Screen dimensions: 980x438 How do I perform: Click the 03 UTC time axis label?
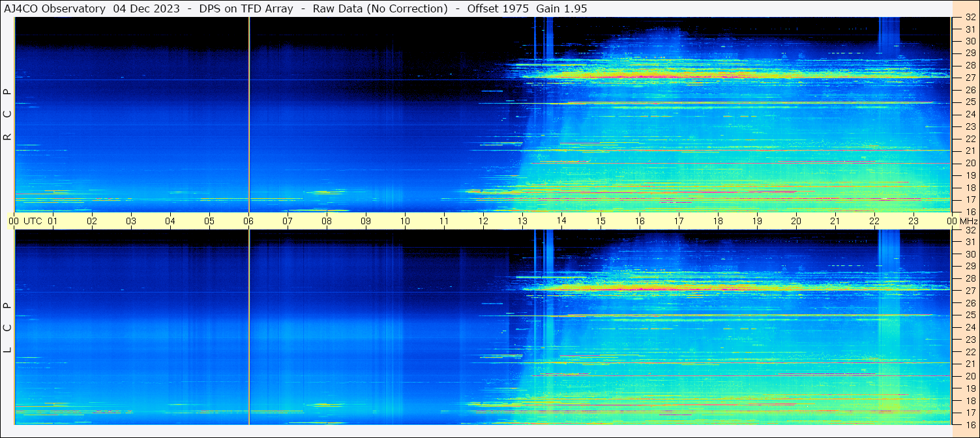click(x=131, y=221)
